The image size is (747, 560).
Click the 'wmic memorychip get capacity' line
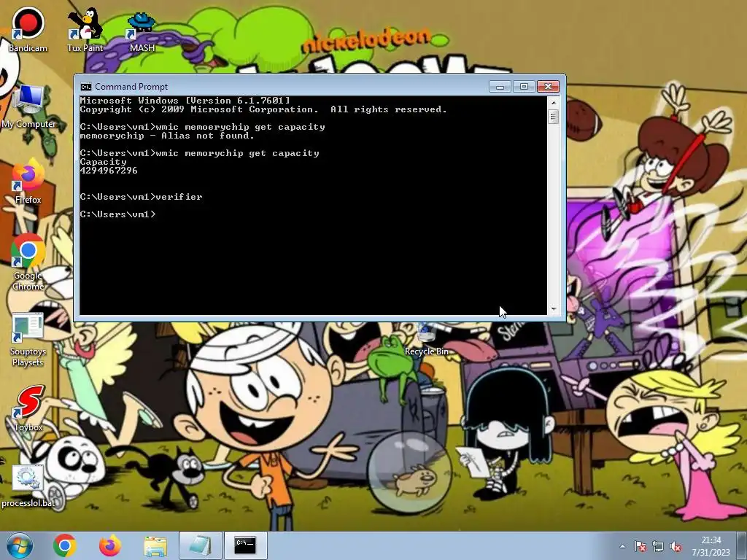click(x=199, y=153)
